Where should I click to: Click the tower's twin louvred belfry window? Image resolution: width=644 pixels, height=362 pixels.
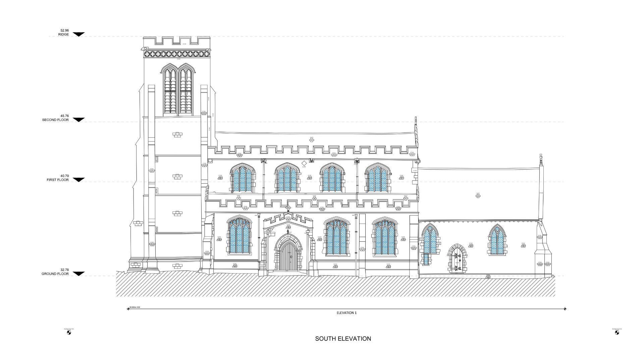pyautogui.click(x=178, y=90)
